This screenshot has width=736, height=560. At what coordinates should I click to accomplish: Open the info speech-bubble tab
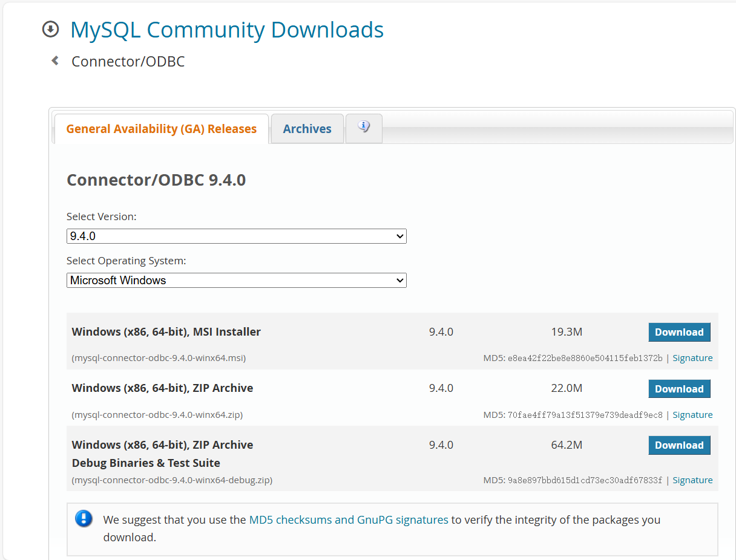[363, 128]
